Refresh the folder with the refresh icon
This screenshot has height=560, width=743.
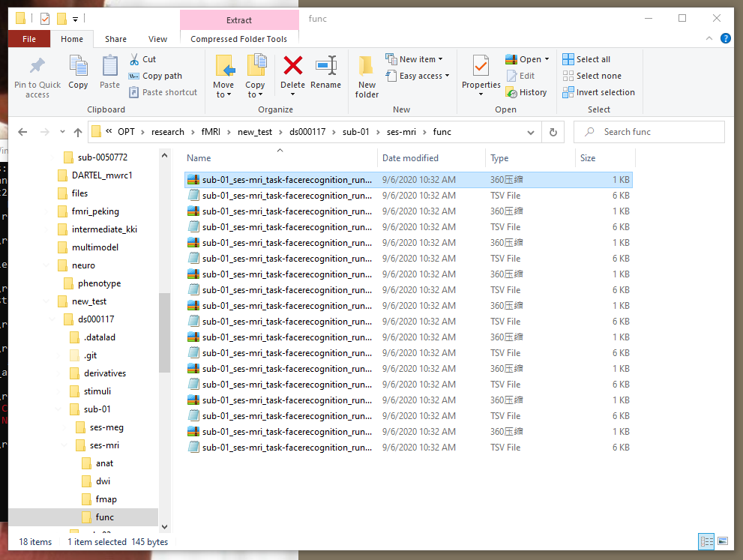coord(553,131)
